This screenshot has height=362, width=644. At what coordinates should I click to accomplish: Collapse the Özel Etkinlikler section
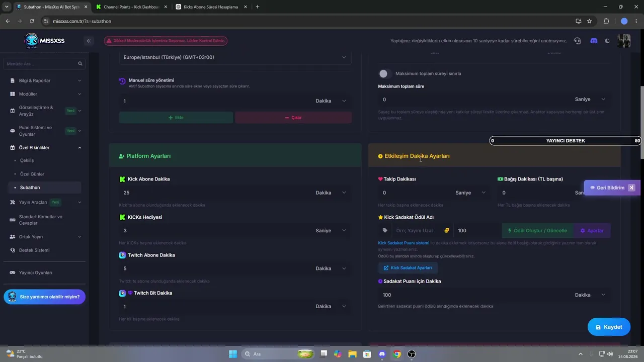(45, 147)
